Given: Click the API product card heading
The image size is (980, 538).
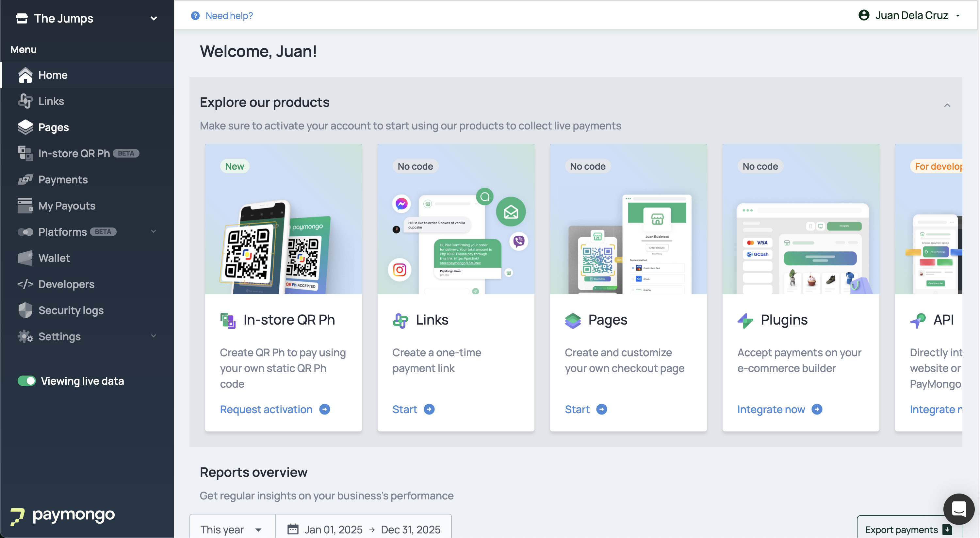Looking at the screenshot, I should pyautogui.click(x=943, y=320).
